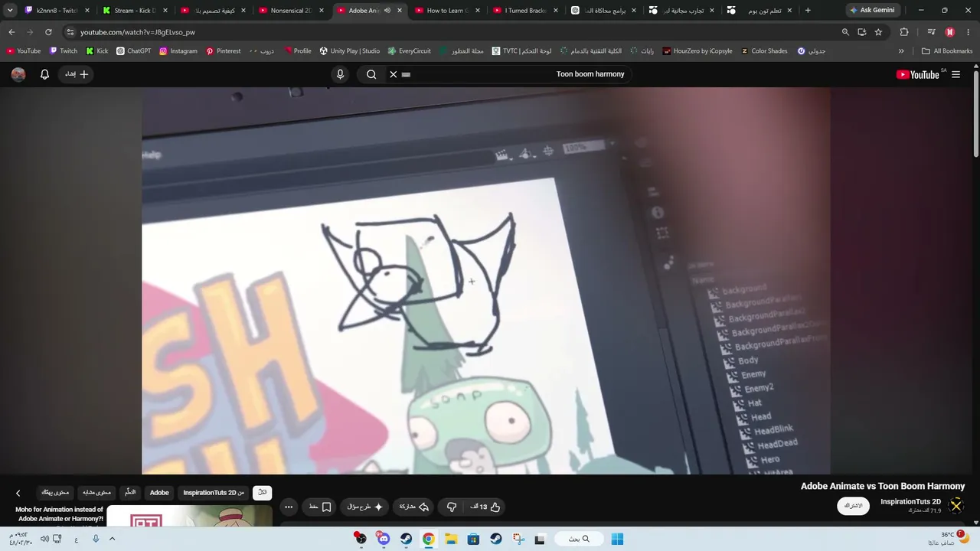Viewport: 980px width, 551px height.
Task: Open the YouTube guide hamburger menu
Action: (955, 74)
